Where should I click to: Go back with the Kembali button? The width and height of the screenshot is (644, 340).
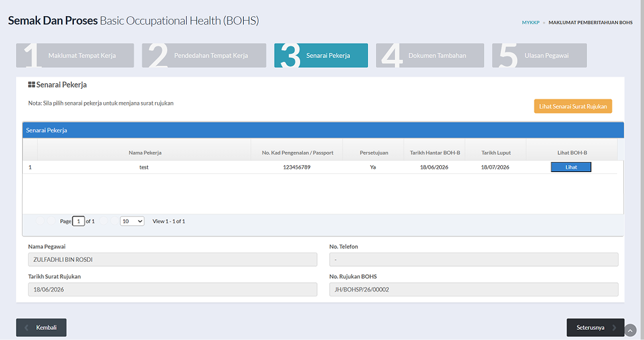pyautogui.click(x=41, y=328)
